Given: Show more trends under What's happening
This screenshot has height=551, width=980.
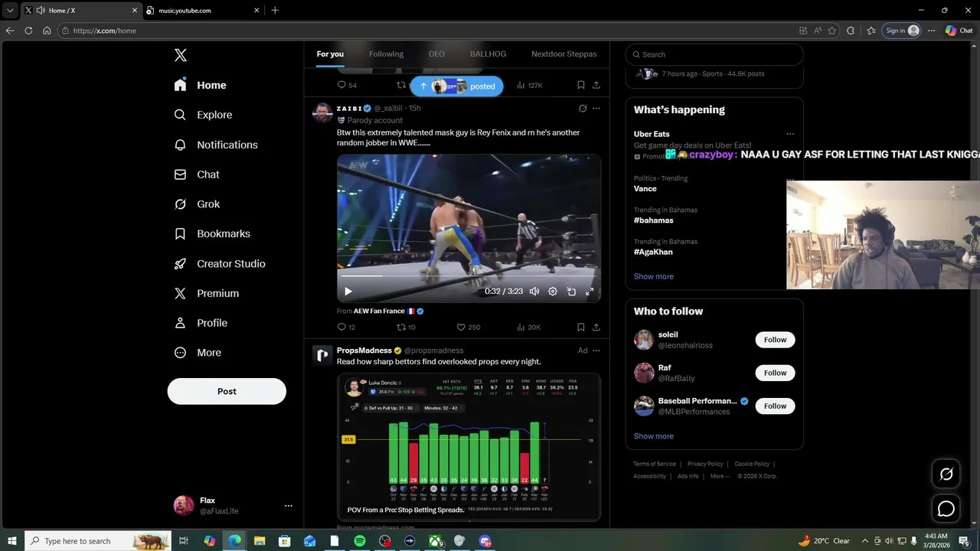Looking at the screenshot, I should click(654, 276).
